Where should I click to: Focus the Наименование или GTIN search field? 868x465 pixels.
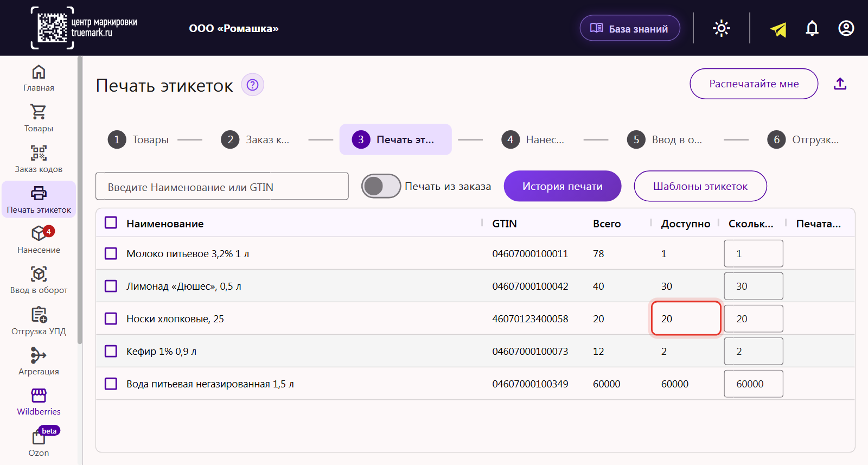coord(222,186)
